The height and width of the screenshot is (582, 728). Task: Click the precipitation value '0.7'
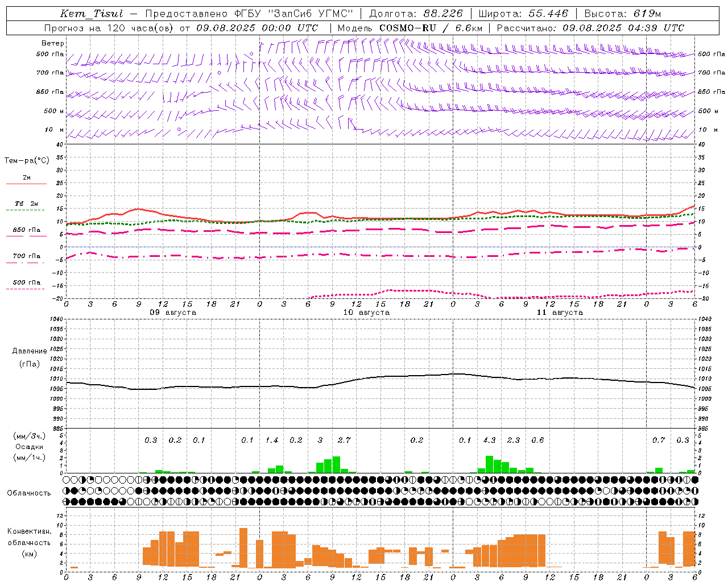(659, 440)
